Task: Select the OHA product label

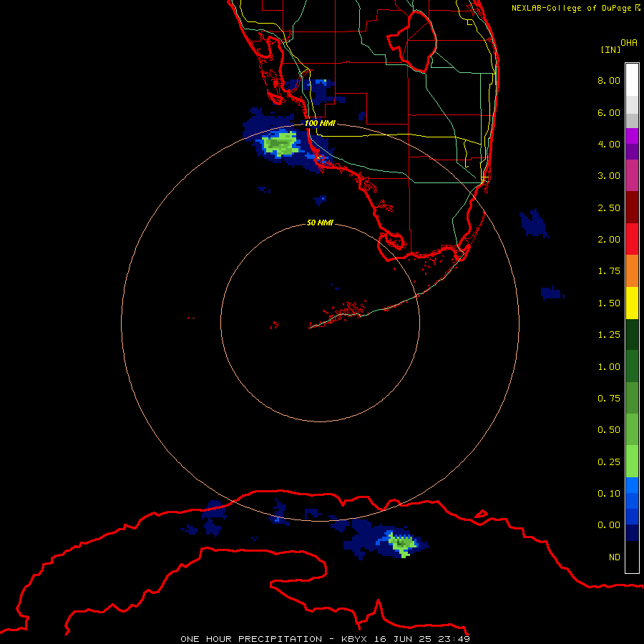Action: pyautogui.click(x=629, y=43)
